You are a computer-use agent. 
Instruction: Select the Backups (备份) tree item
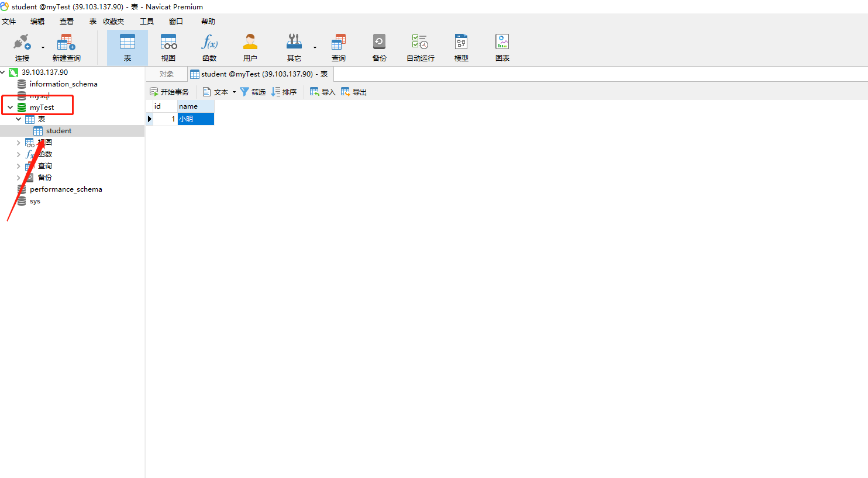coord(44,178)
